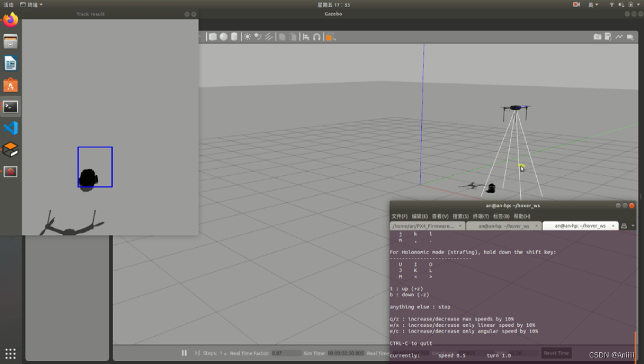Open the red circle app in dock
644x364 pixels.
[11, 172]
